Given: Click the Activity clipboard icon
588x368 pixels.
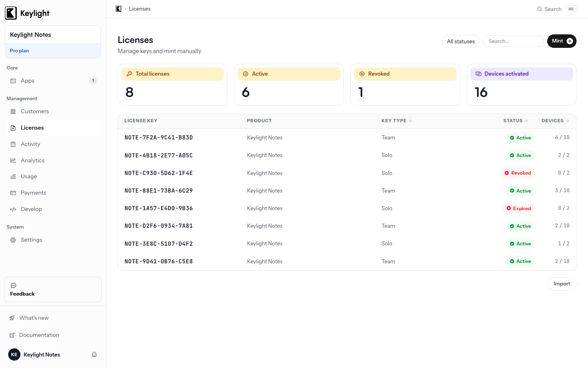Looking at the screenshot, I should click(13, 144).
